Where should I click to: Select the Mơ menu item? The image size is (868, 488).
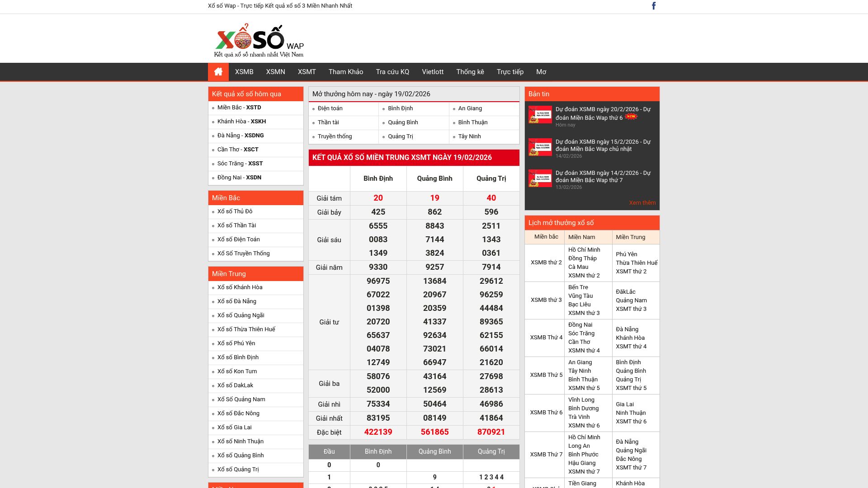click(542, 71)
